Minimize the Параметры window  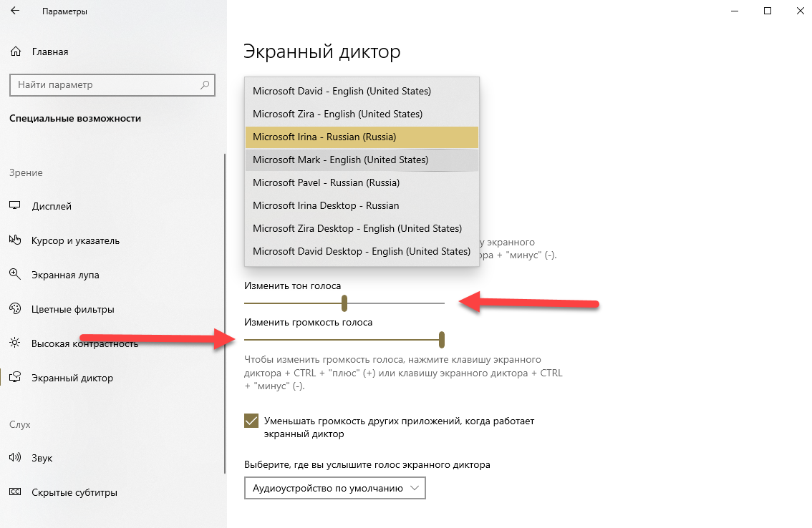pyautogui.click(x=735, y=11)
